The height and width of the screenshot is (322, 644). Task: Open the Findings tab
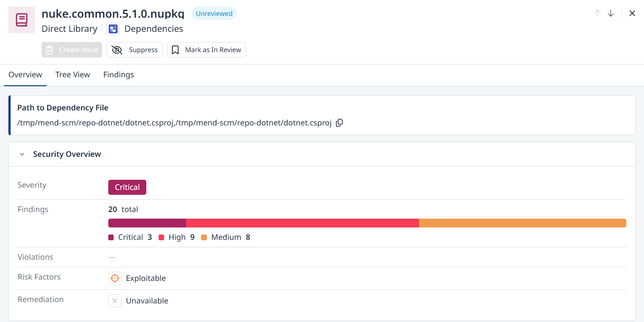click(x=118, y=75)
